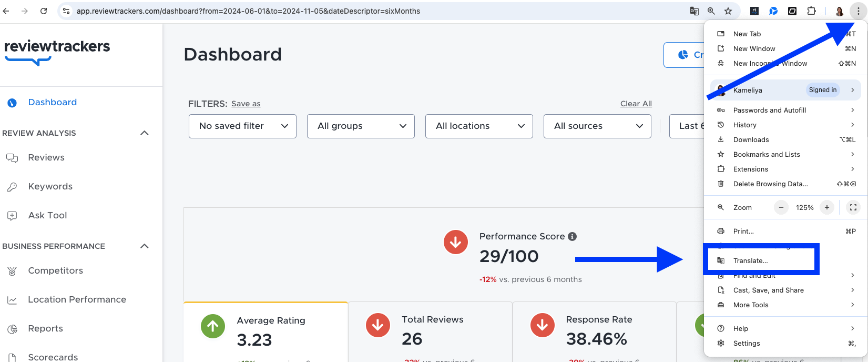This screenshot has width=868, height=362.
Task: Click the Keywords key icon in sidebar
Action: (x=12, y=187)
